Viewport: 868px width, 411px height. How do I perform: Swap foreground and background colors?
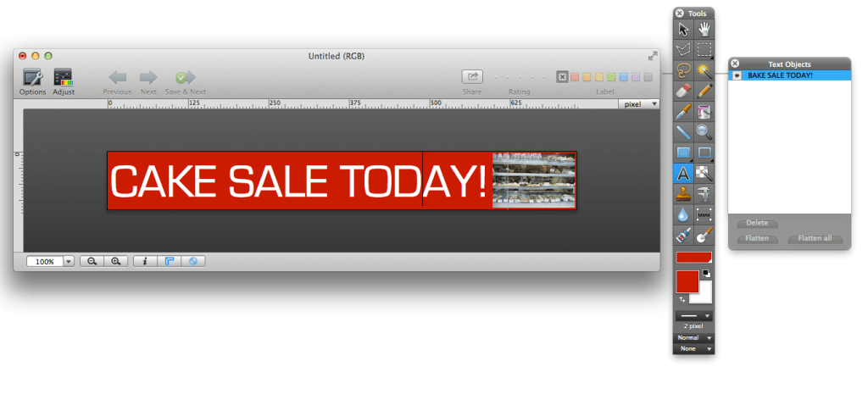pos(682,299)
